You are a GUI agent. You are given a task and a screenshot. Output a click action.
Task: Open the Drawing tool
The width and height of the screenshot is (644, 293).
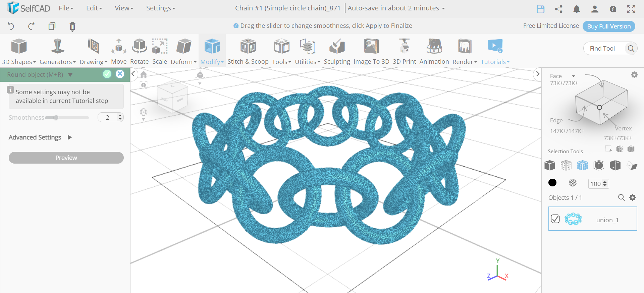pyautogui.click(x=93, y=52)
